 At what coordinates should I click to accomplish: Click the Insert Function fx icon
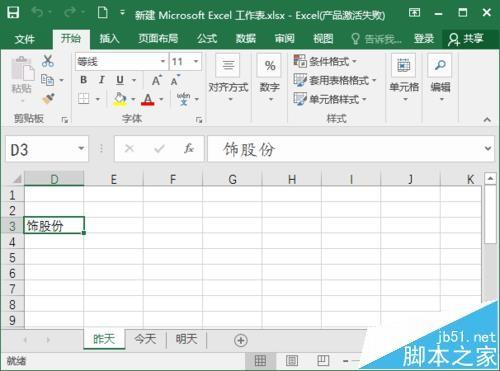click(x=189, y=148)
